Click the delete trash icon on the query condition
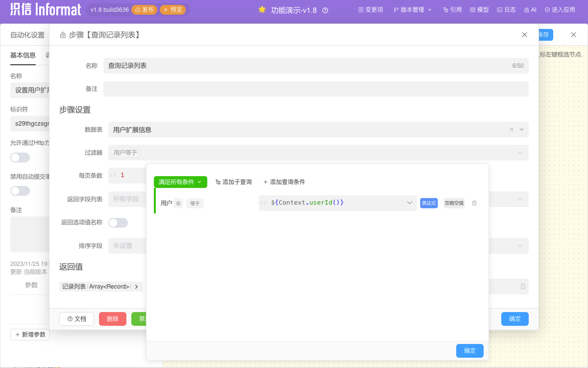 pyautogui.click(x=474, y=203)
